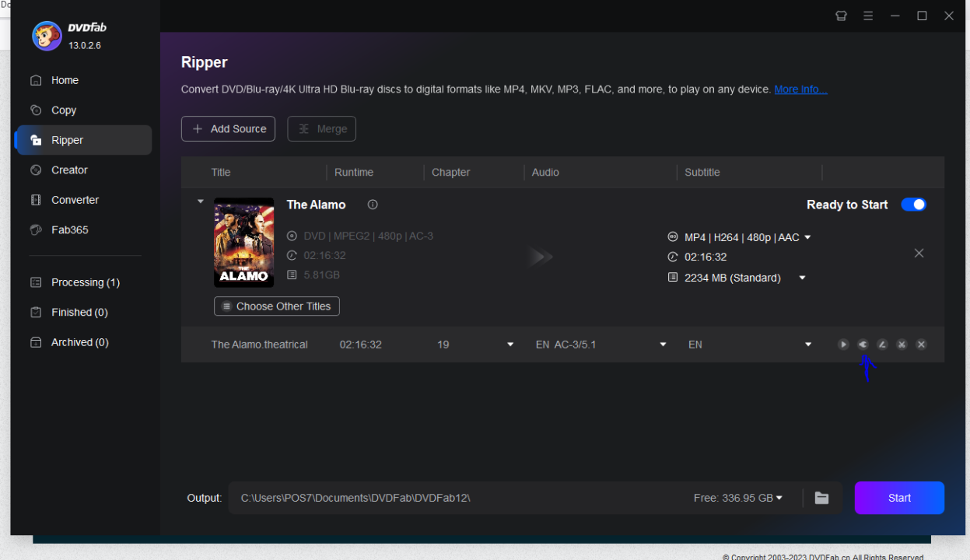View the Archived (0) list
The image size is (970, 560).
(x=83, y=342)
